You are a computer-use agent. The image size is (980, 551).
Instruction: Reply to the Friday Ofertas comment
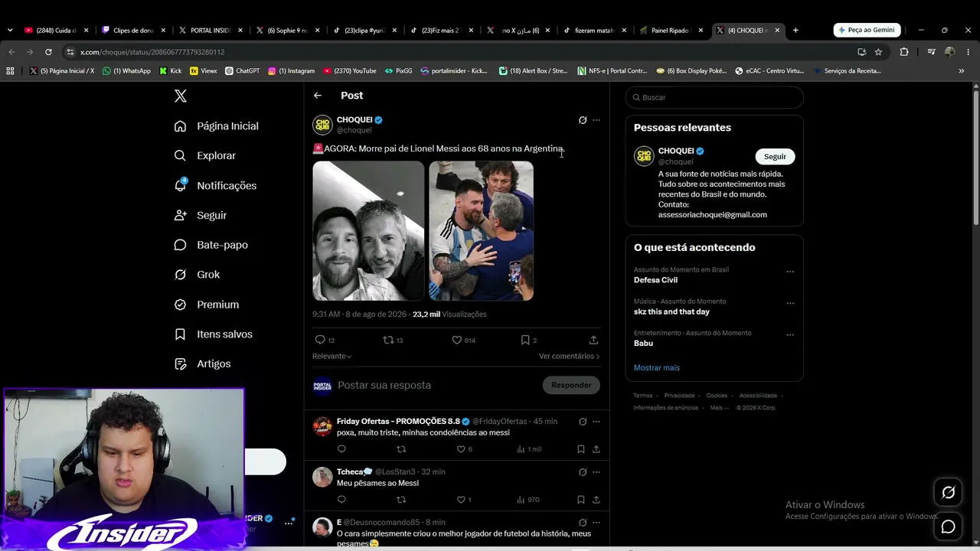click(341, 449)
